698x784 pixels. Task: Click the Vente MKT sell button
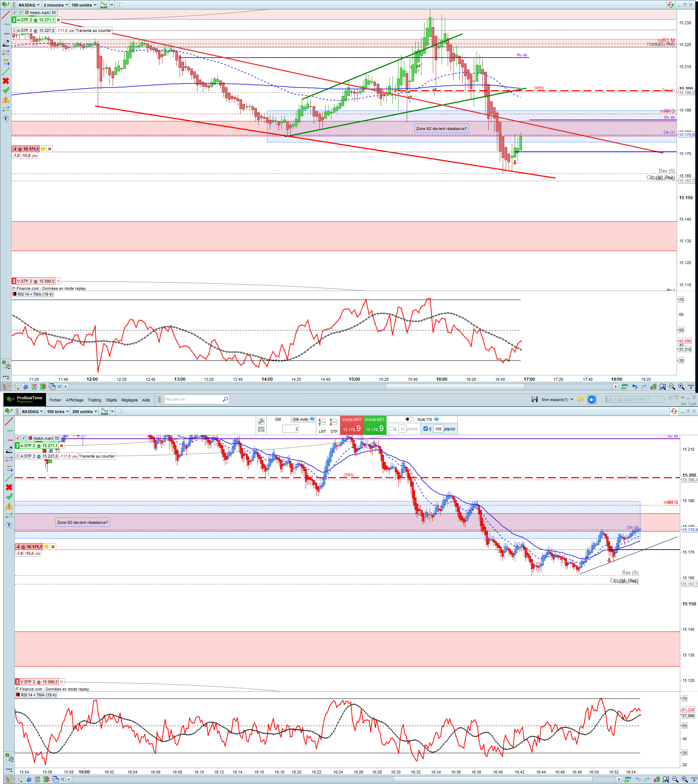(x=352, y=425)
